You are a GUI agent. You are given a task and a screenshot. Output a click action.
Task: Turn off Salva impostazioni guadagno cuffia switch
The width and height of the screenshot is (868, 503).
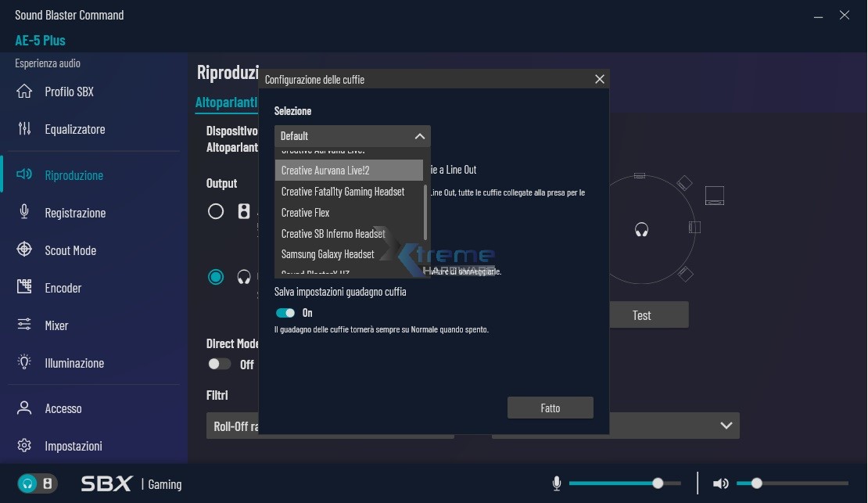point(285,313)
